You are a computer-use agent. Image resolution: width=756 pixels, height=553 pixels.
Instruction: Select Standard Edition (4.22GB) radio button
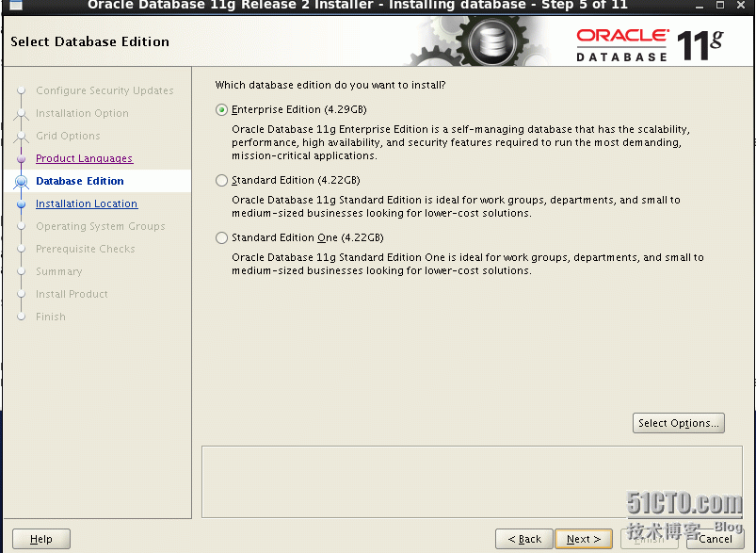(x=221, y=181)
